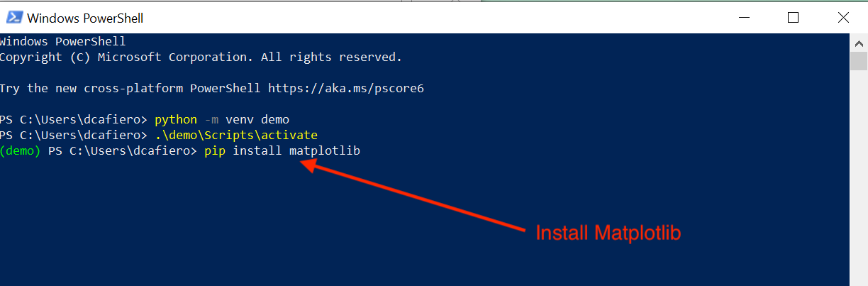Open the https://aka.ms/pscore6 link

pos(345,89)
